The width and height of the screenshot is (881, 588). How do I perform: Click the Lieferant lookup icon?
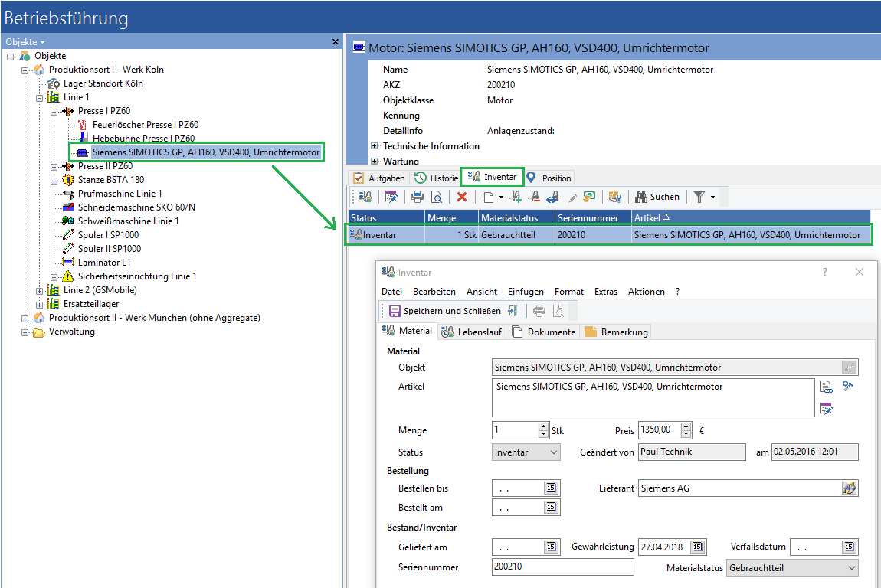[849, 488]
